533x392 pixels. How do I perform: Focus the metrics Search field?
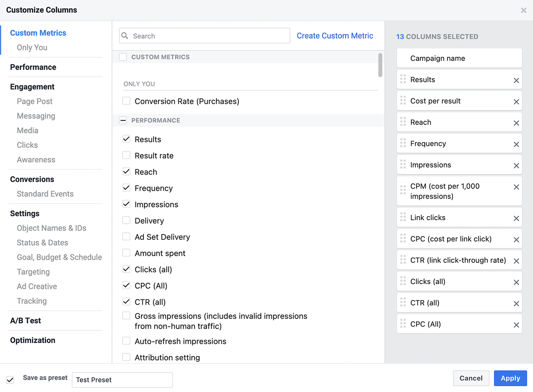tap(205, 36)
